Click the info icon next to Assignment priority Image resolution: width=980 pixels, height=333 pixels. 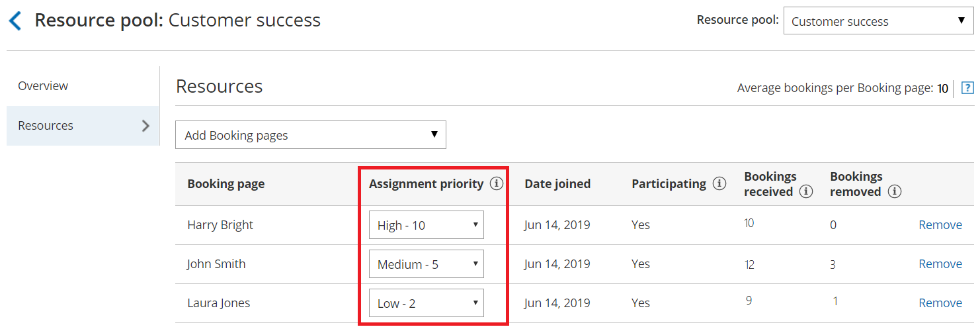click(497, 184)
